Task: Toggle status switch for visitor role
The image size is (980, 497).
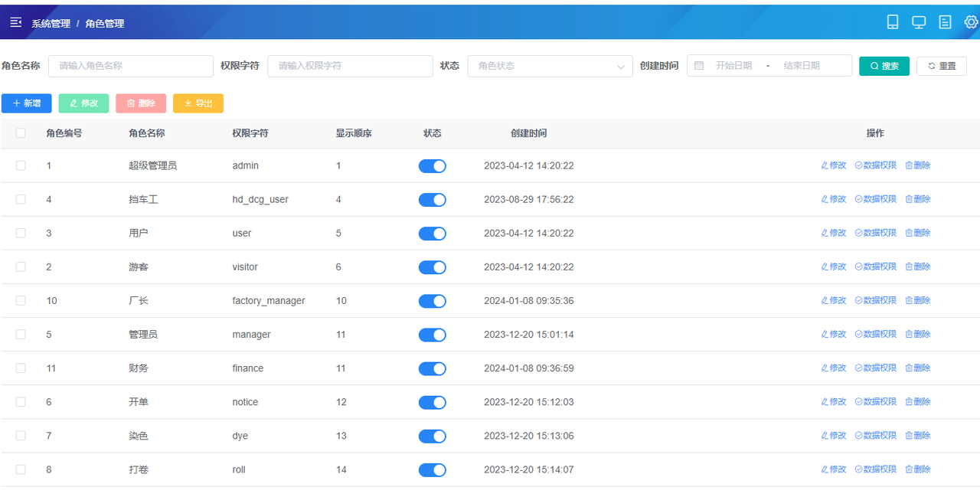Action: 433,267
